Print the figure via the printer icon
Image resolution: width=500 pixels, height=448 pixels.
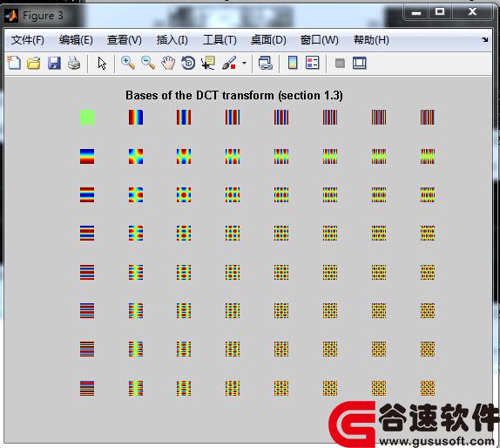point(74,63)
